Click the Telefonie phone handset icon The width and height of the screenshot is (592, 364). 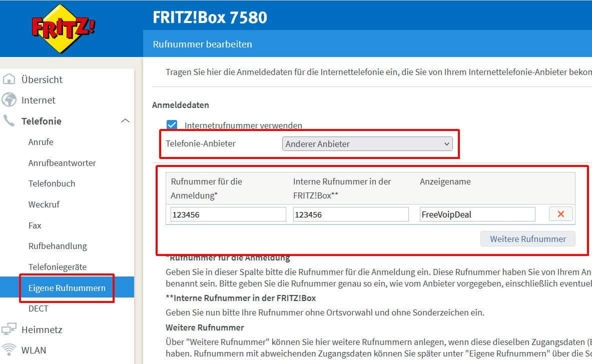click(9, 120)
